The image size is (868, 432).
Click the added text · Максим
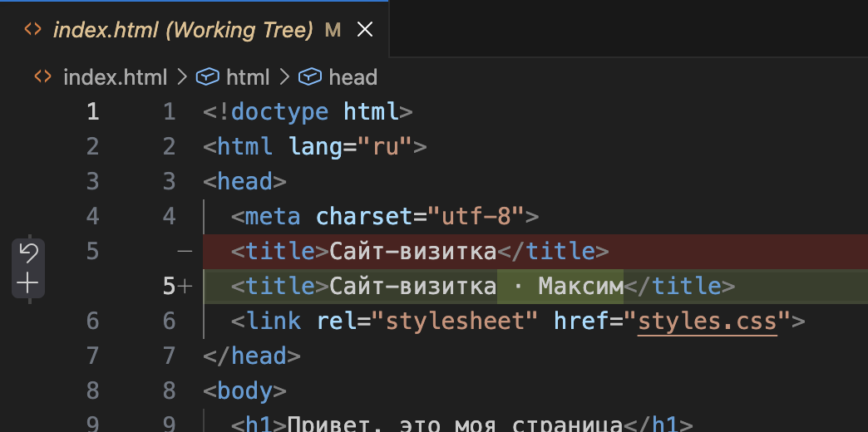coord(560,287)
